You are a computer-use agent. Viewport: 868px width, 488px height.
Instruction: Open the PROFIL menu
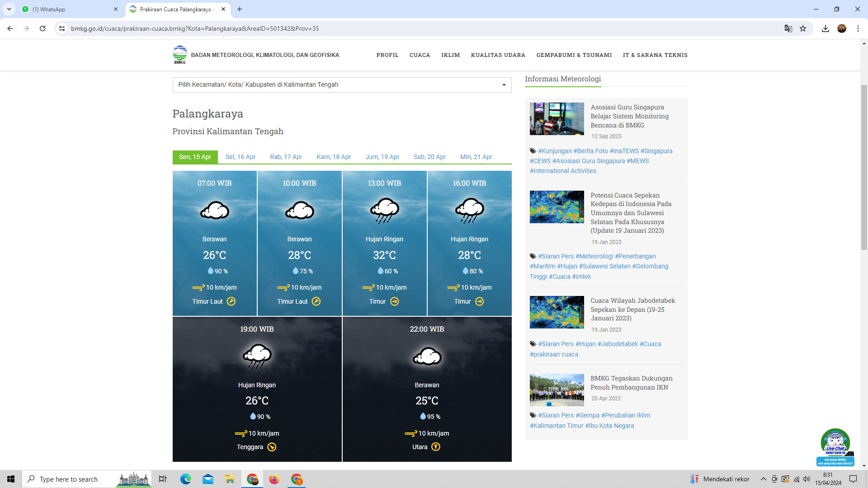tap(387, 55)
